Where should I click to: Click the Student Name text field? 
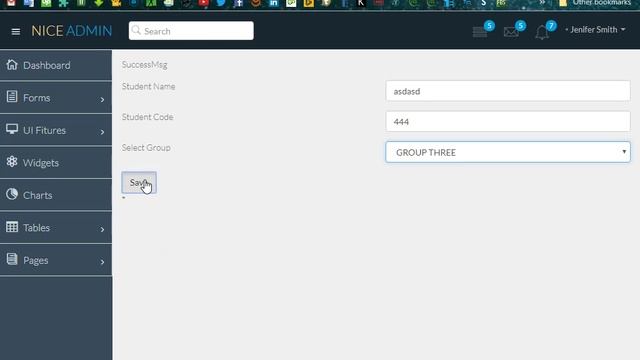(508, 91)
